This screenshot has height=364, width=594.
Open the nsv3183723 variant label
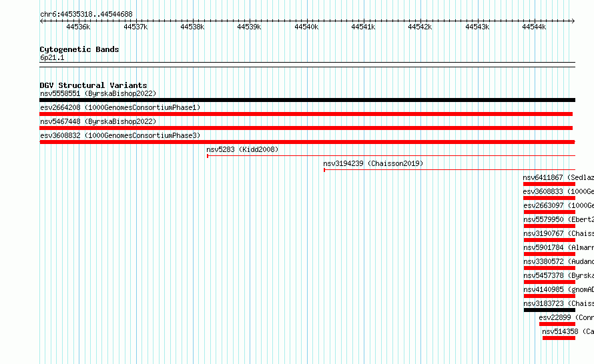[x=559, y=303]
